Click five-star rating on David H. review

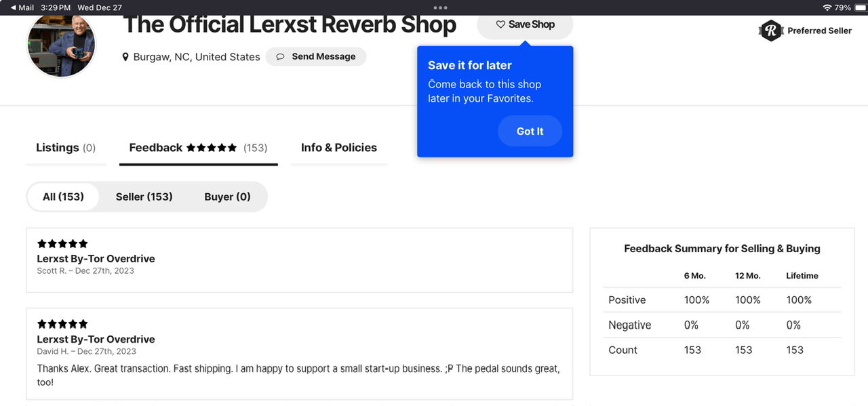pos(62,325)
